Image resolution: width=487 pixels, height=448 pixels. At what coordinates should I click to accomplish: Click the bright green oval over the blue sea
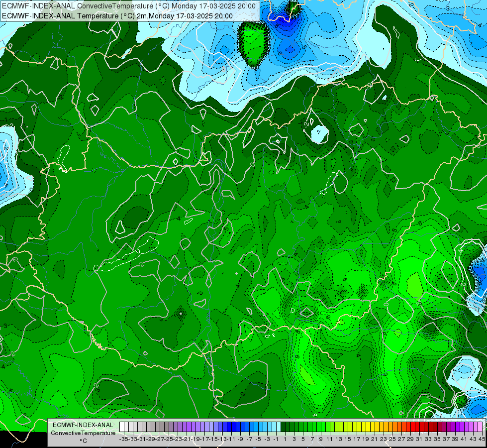point(254,44)
